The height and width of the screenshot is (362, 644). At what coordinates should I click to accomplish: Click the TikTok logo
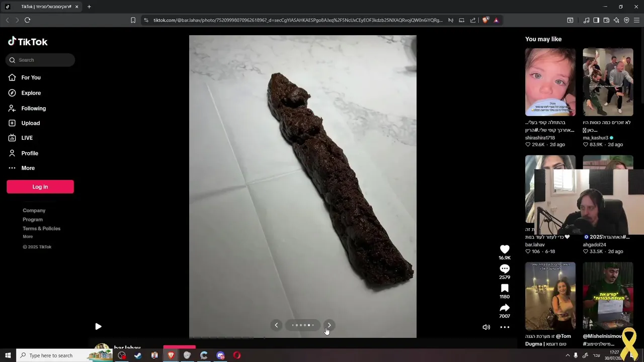point(28,42)
